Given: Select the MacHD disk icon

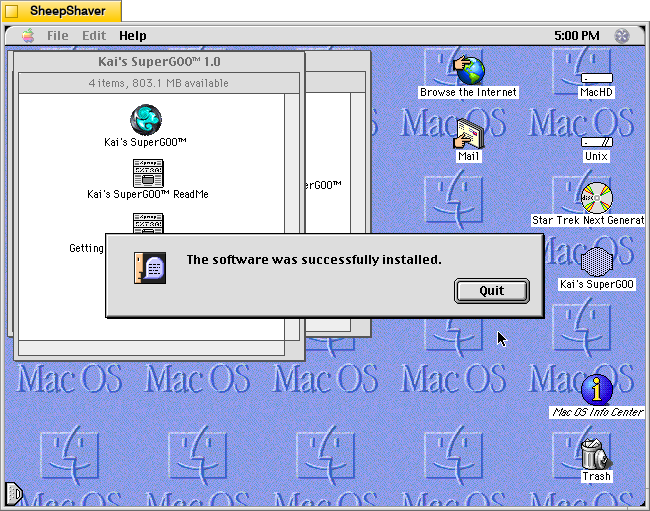Looking at the screenshot, I should [x=597, y=78].
